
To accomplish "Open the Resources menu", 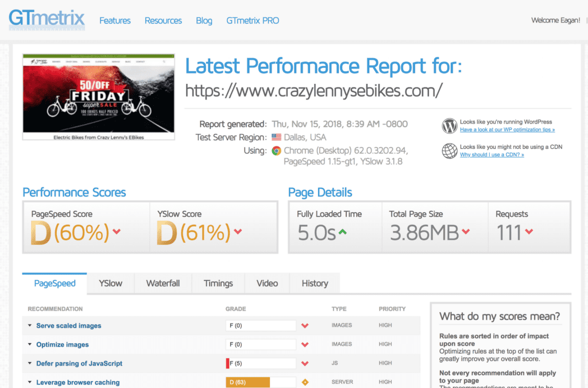I will [163, 21].
